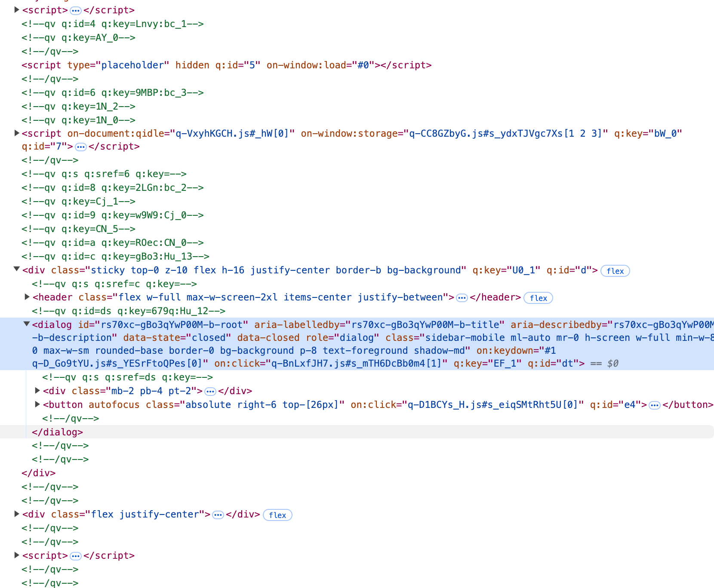Select the closing </dialog> tag line
The height and width of the screenshot is (588, 714).
click(57, 432)
